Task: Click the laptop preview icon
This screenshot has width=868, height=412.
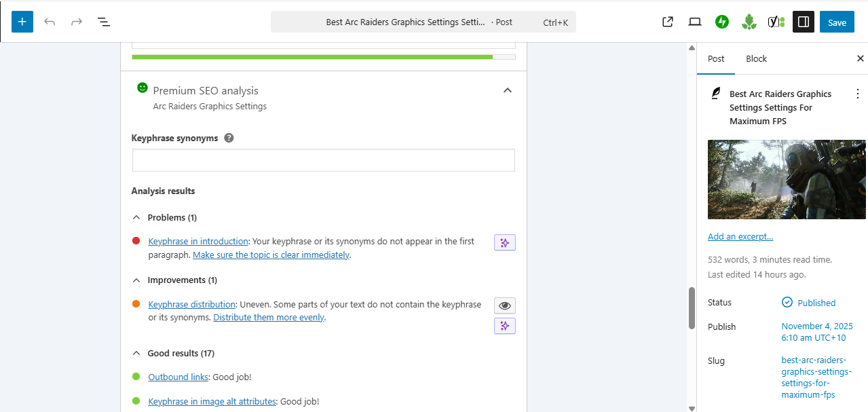Action: coord(695,22)
